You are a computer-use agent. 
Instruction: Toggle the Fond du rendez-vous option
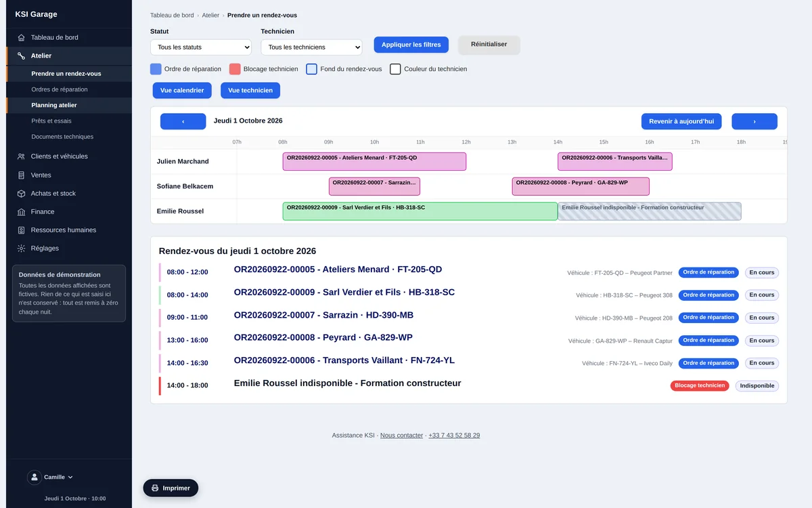tap(312, 69)
